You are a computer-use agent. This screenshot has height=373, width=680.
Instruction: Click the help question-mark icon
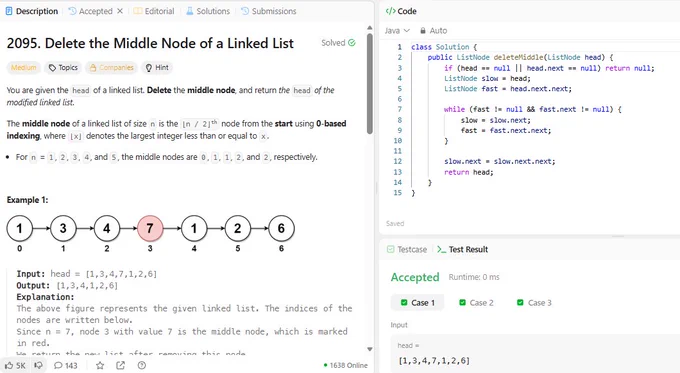point(141,366)
